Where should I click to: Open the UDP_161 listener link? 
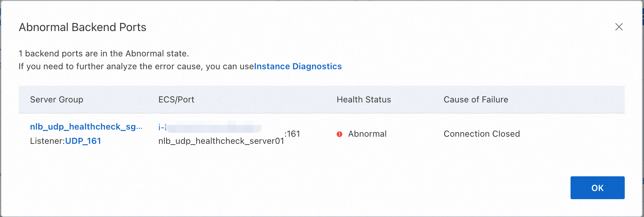(x=83, y=141)
